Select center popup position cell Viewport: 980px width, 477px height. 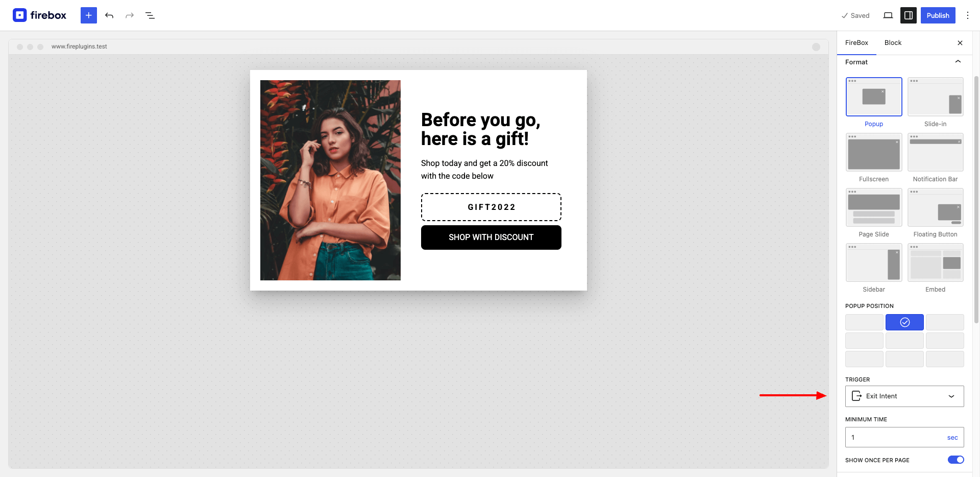[x=904, y=341]
